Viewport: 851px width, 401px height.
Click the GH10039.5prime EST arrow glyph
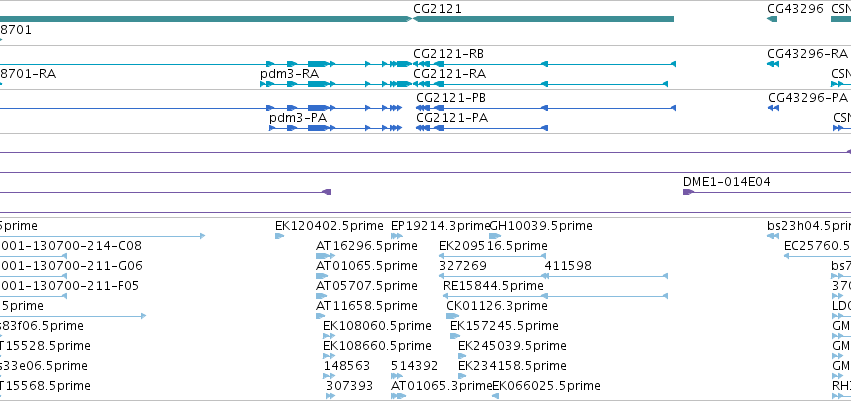[x=495, y=236]
